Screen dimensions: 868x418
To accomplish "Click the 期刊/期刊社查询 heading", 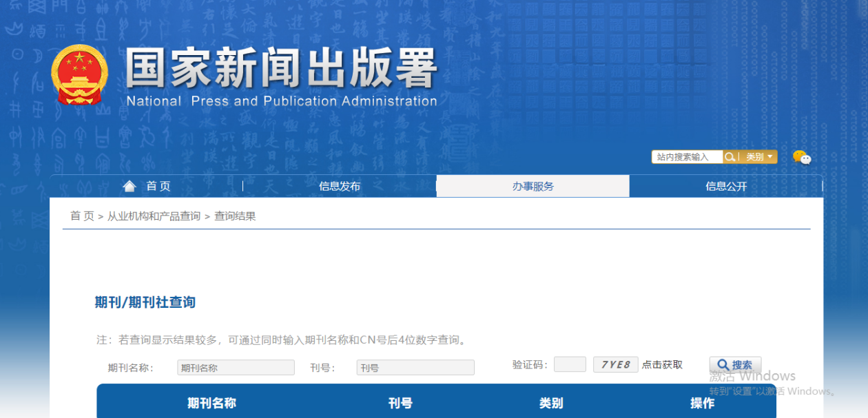I will pyautogui.click(x=145, y=302).
